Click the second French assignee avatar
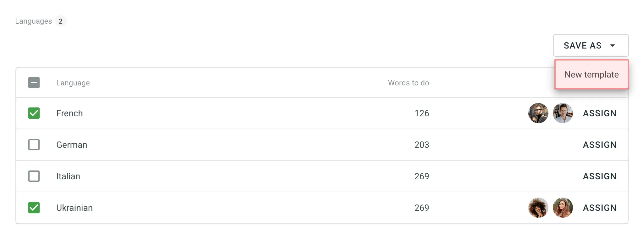Screen dimensions: 644x242 563,113
